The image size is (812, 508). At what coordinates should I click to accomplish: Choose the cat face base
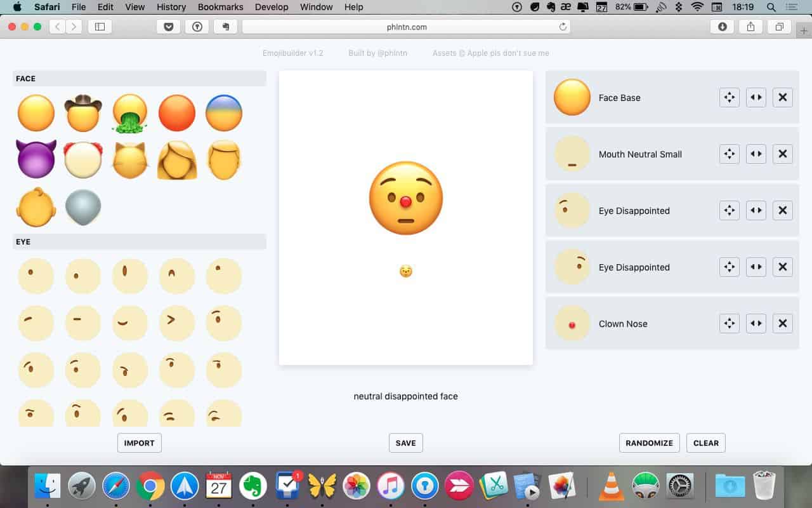[x=130, y=160]
